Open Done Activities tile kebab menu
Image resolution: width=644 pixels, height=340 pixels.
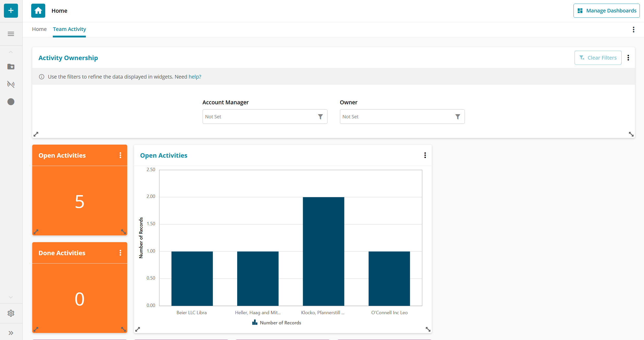[120, 253]
